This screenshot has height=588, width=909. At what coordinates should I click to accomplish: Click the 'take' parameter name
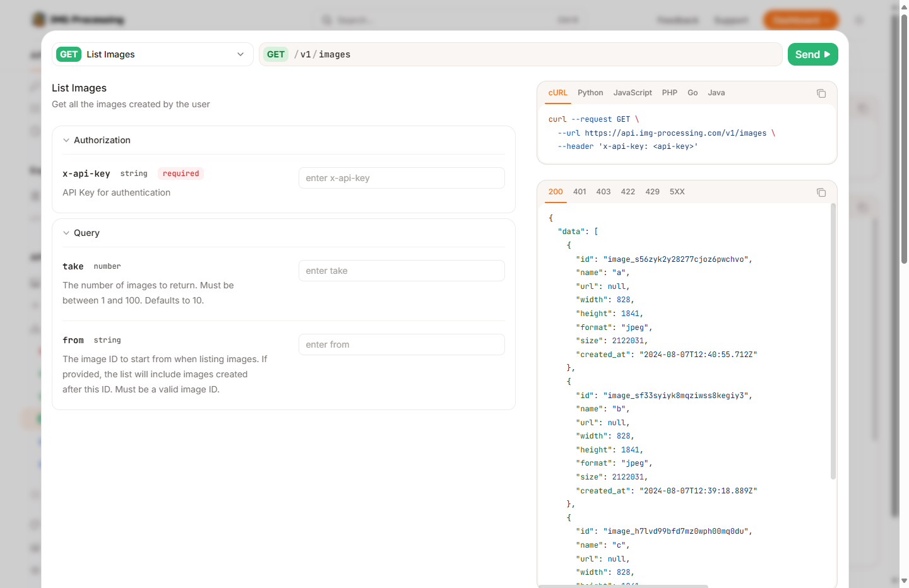[x=73, y=266]
